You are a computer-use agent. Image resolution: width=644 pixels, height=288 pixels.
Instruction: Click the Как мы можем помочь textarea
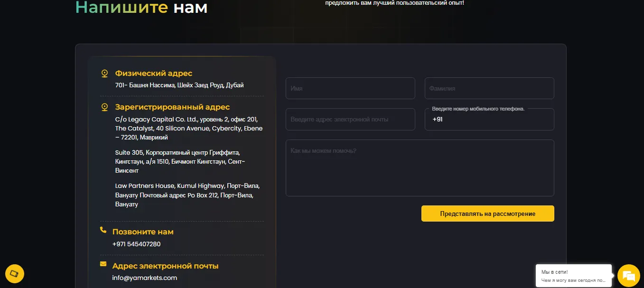[420, 168]
